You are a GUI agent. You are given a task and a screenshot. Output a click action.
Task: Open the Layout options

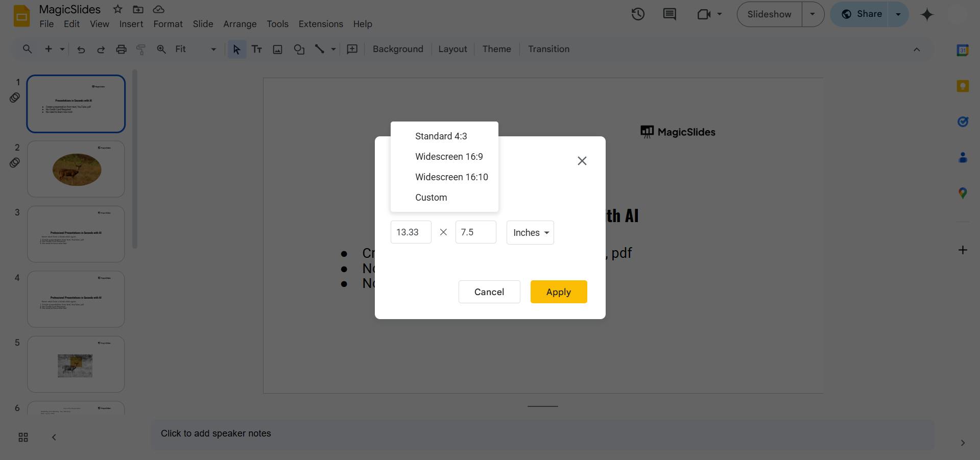coord(452,49)
